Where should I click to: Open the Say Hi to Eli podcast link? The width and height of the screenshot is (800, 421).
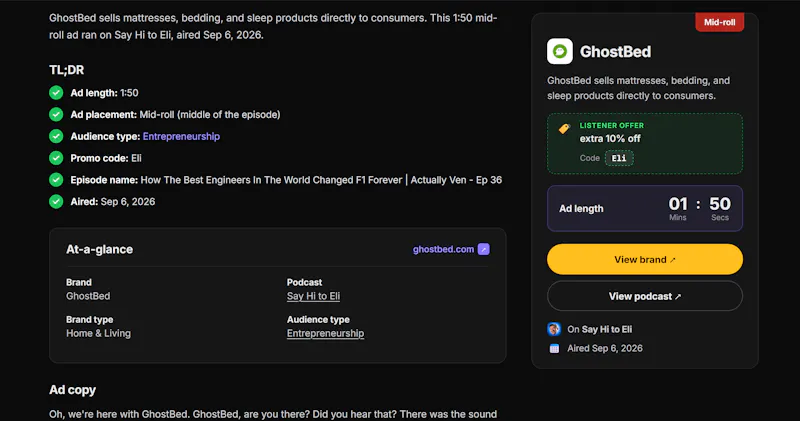(313, 296)
